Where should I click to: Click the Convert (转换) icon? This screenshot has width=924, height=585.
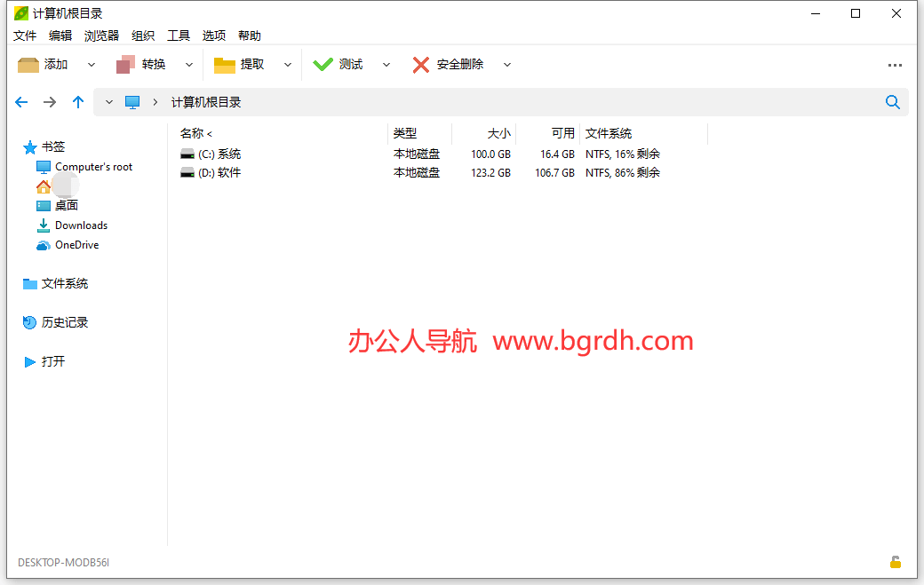126,65
